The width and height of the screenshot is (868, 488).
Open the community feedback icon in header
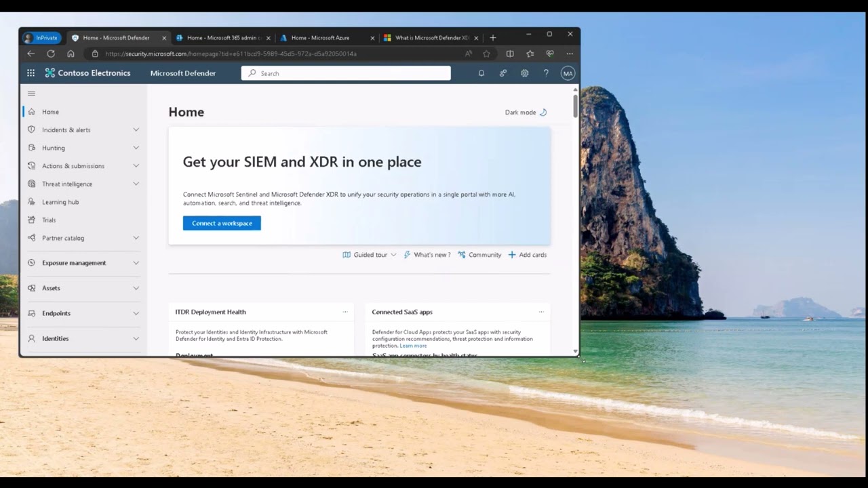point(503,73)
